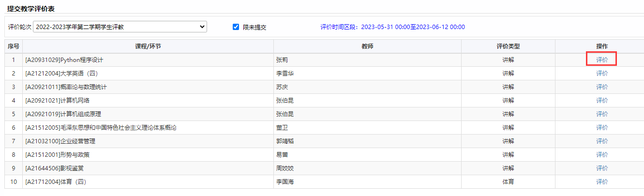Toggle the 限未提交 checkbox
The width and height of the screenshot is (644, 196).
click(236, 27)
